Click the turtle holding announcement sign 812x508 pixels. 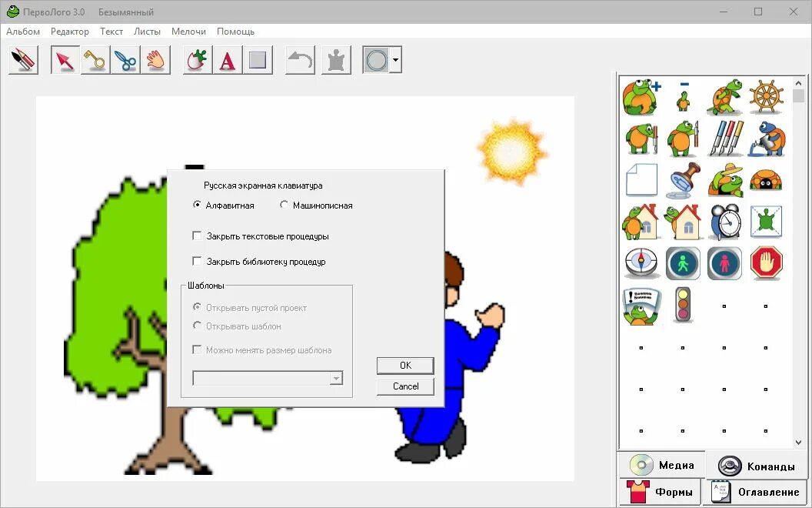click(641, 306)
